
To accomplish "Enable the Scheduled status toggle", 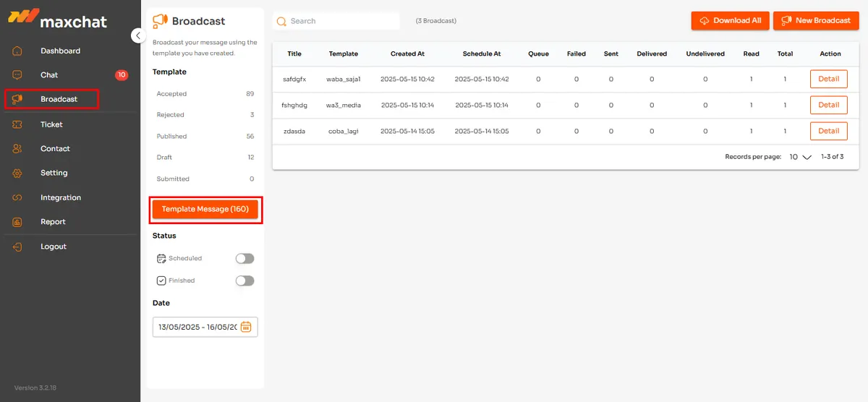I will (x=244, y=259).
